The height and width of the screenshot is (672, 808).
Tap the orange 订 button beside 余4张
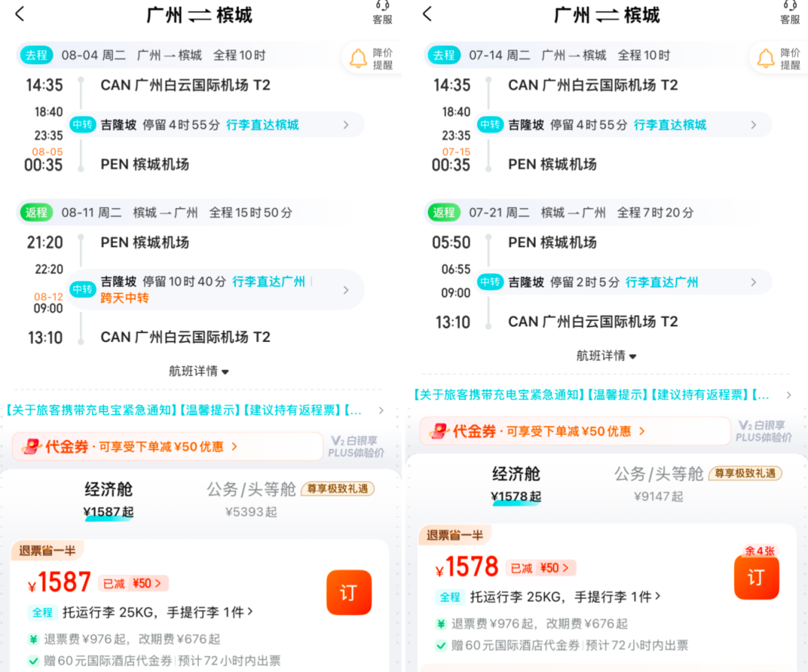pyautogui.click(x=756, y=577)
